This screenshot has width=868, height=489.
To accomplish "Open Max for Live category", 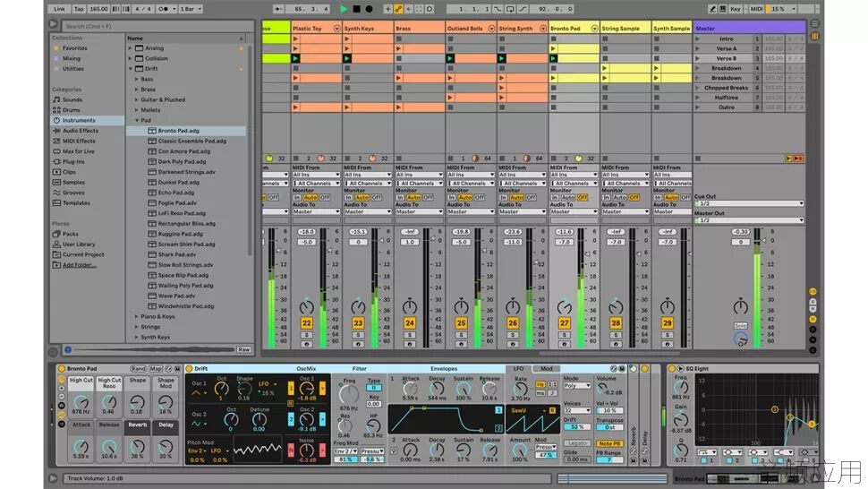I will pyautogui.click(x=78, y=151).
